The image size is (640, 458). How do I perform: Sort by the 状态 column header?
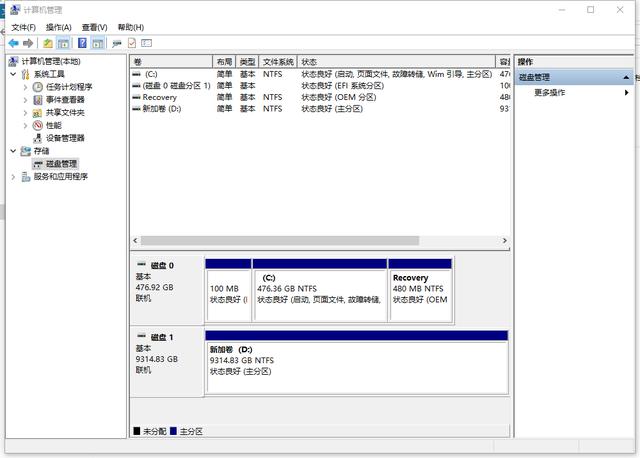point(396,62)
